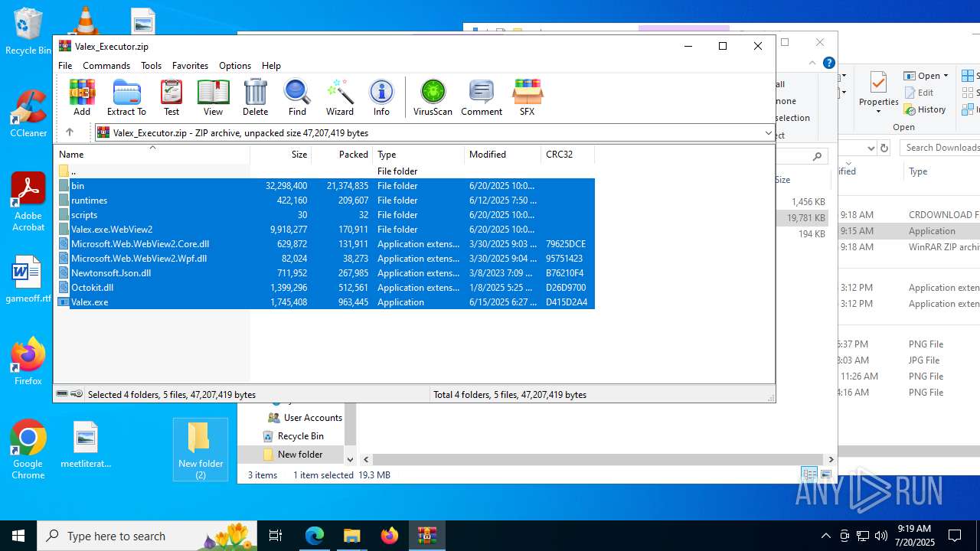Select the runtimes folder row
Image resolution: width=980 pixels, height=551 pixels.
[x=326, y=201]
